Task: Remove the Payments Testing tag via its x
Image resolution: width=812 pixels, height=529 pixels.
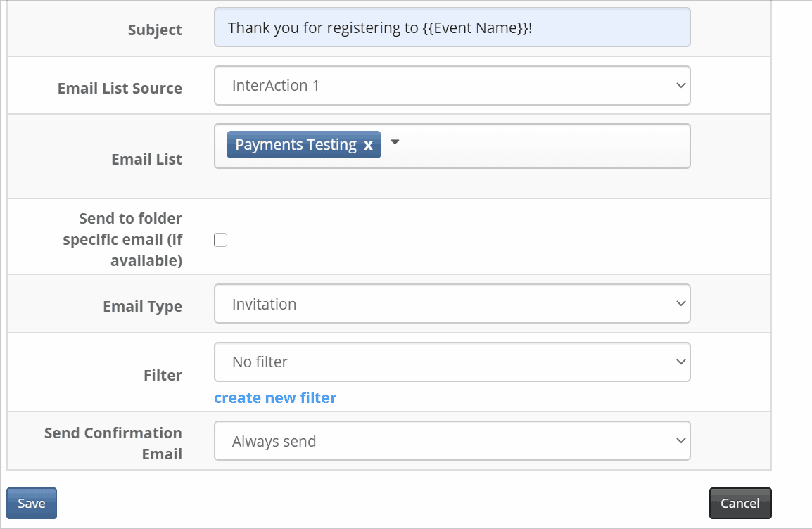Action: pos(368,146)
